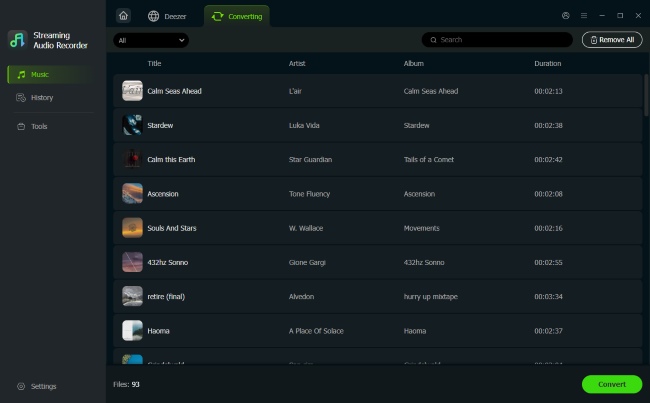Viewport: 650px width, 403px height.
Task: Click artist name Luka Vida
Action: pyautogui.click(x=304, y=125)
